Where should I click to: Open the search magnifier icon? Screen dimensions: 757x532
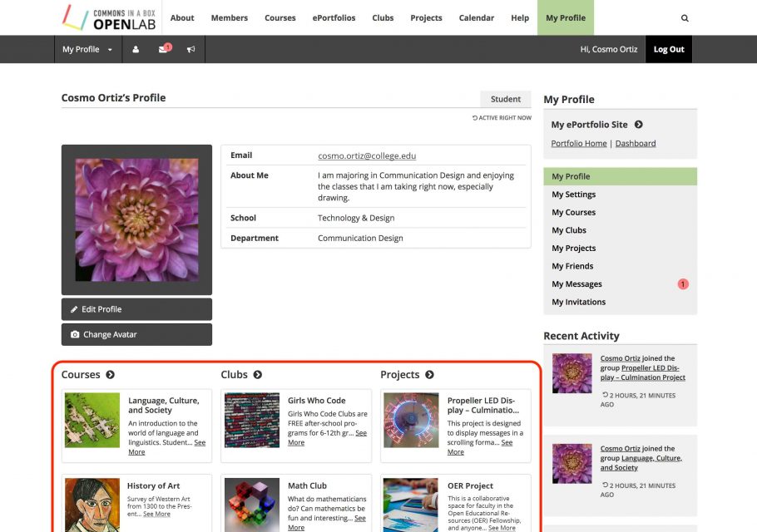coord(685,17)
